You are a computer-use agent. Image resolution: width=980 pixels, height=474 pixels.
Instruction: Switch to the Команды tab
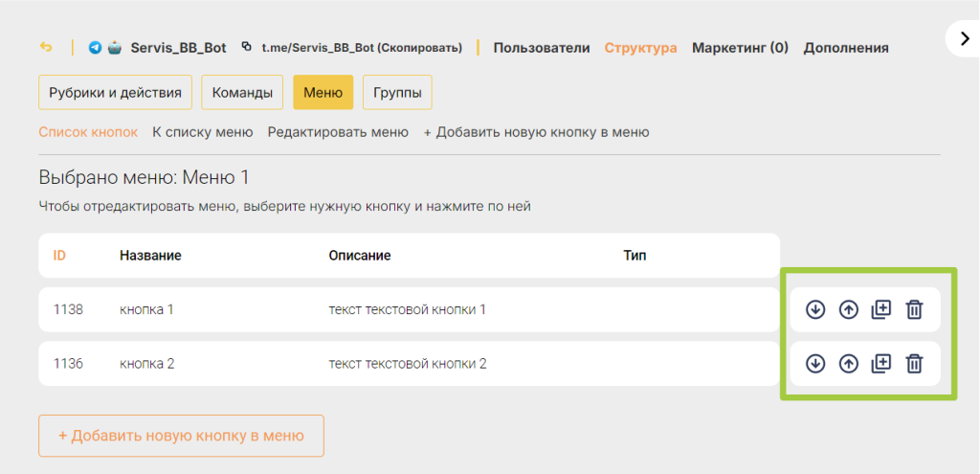(x=242, y=93)
